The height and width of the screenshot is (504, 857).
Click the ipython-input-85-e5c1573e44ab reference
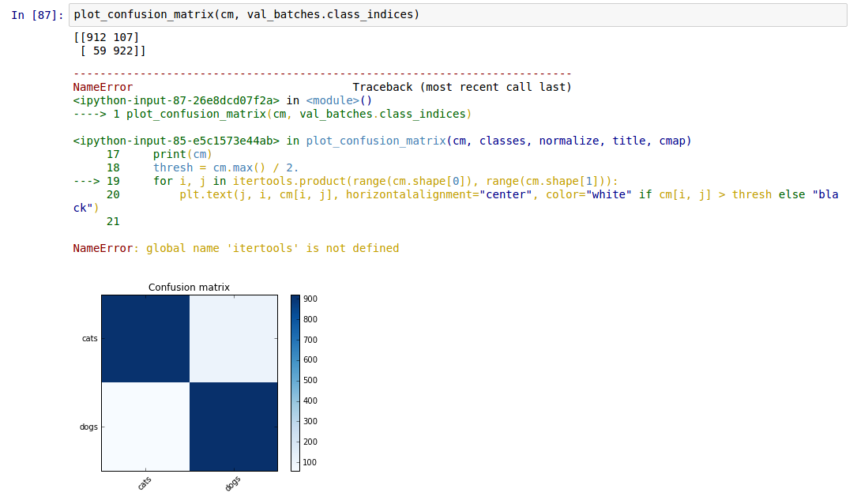(x=176, y=141)
